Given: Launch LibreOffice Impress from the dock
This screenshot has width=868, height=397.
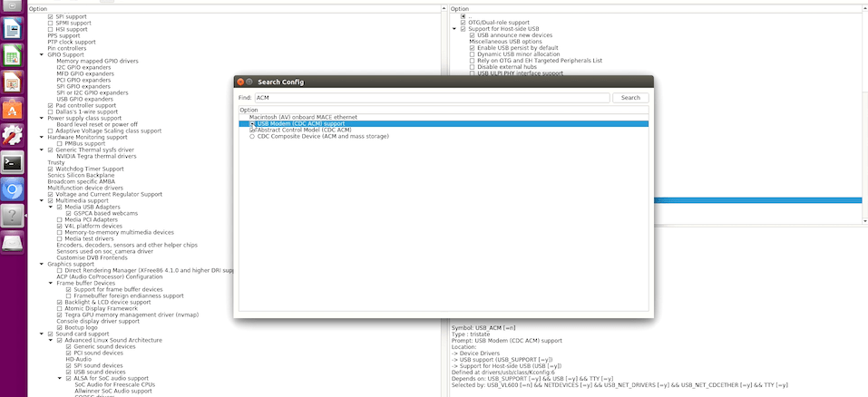Looking at the screenshot, I should (x=13, y=82).
